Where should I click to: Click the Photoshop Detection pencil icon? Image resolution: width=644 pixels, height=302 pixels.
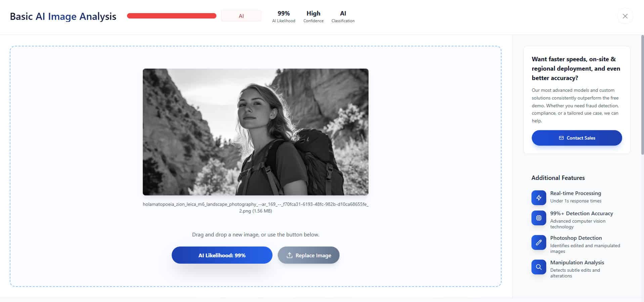click(x=539, y=242)
